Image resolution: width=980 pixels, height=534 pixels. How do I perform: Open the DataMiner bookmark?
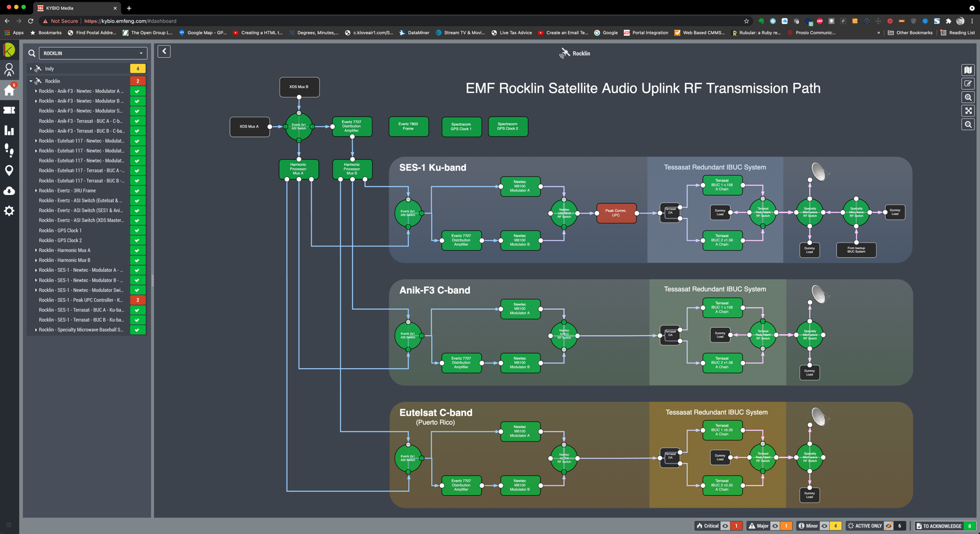[x=414, y=32]
